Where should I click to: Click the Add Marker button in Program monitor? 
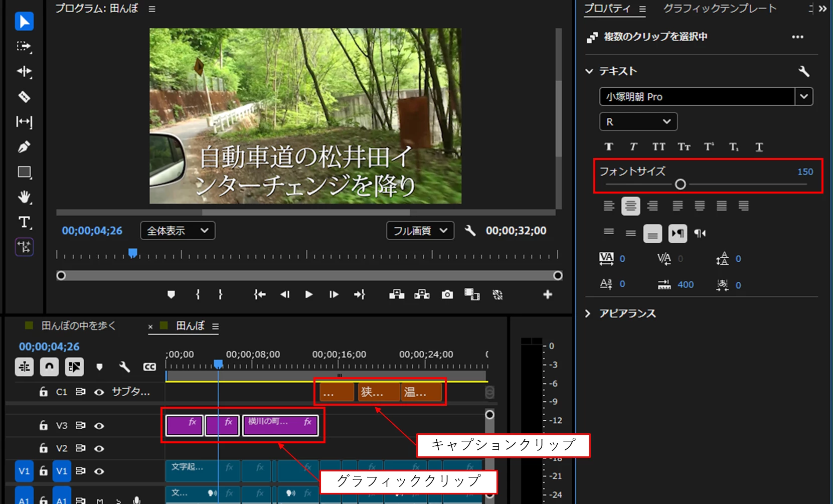click(171, 294)
